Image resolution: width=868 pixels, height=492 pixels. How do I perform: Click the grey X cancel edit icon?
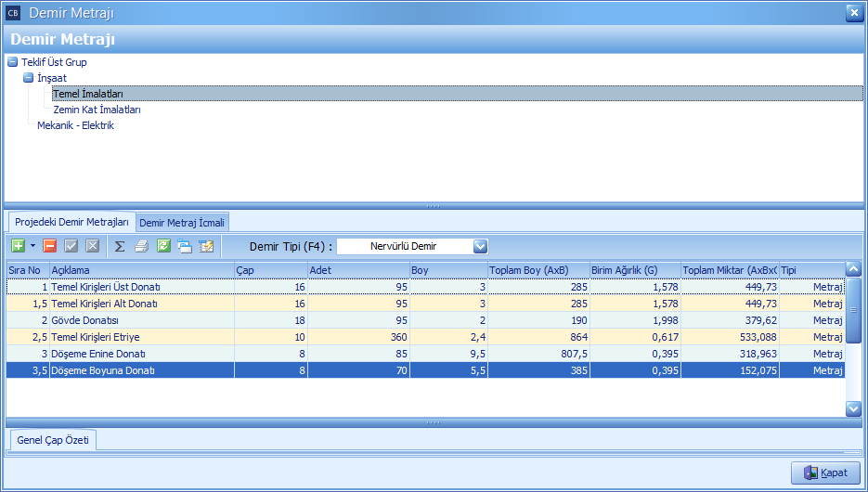tap(92, 246)
